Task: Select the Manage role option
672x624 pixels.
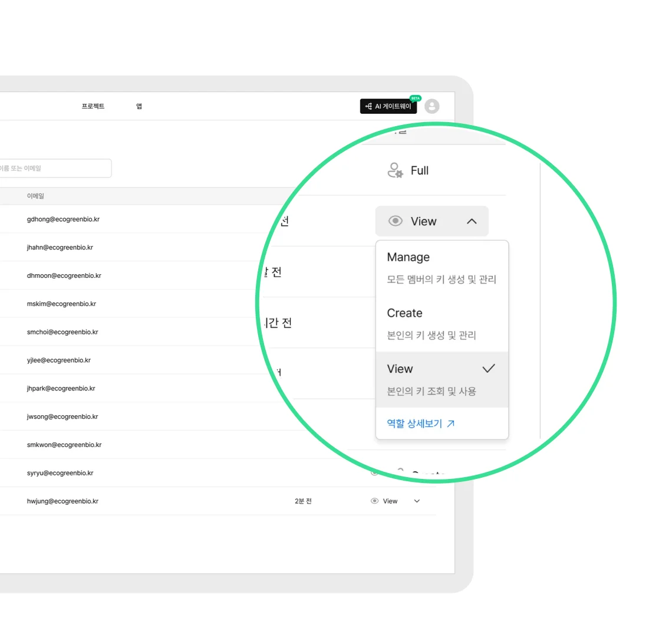Action: [x=442, y=268]
